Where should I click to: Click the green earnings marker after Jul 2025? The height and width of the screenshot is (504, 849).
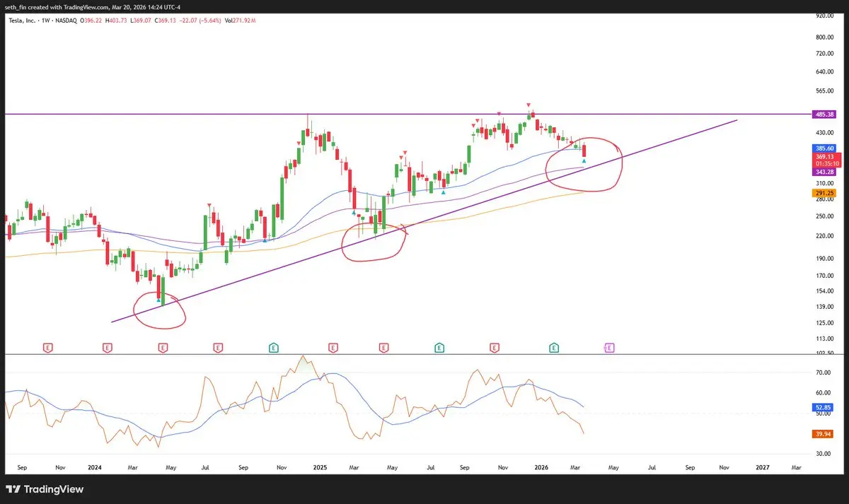439,348
